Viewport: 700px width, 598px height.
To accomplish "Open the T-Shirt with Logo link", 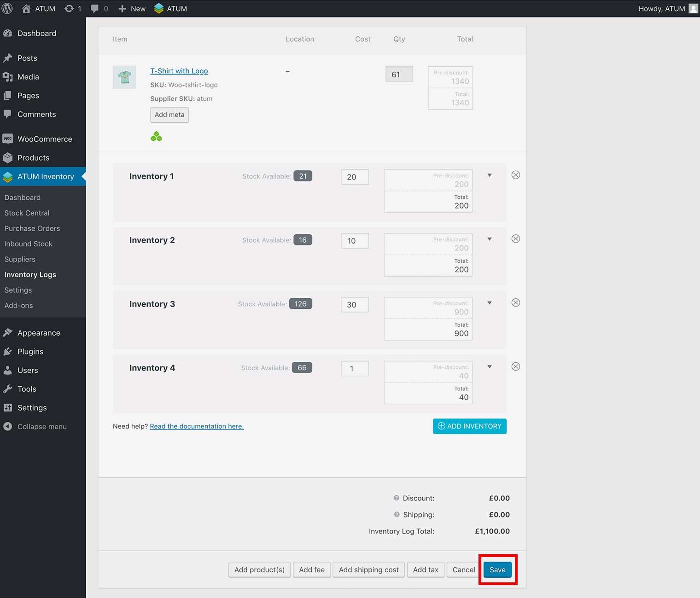I will 179,71.
